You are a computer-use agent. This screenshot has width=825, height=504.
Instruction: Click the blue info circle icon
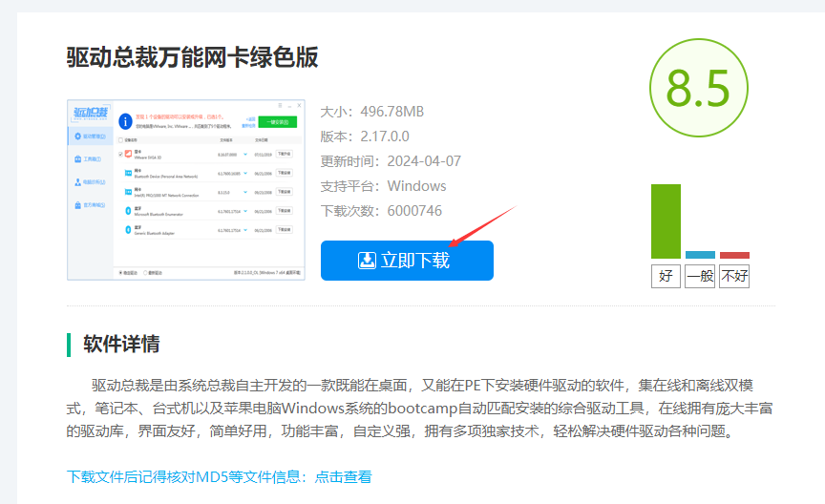click(124, 121)
